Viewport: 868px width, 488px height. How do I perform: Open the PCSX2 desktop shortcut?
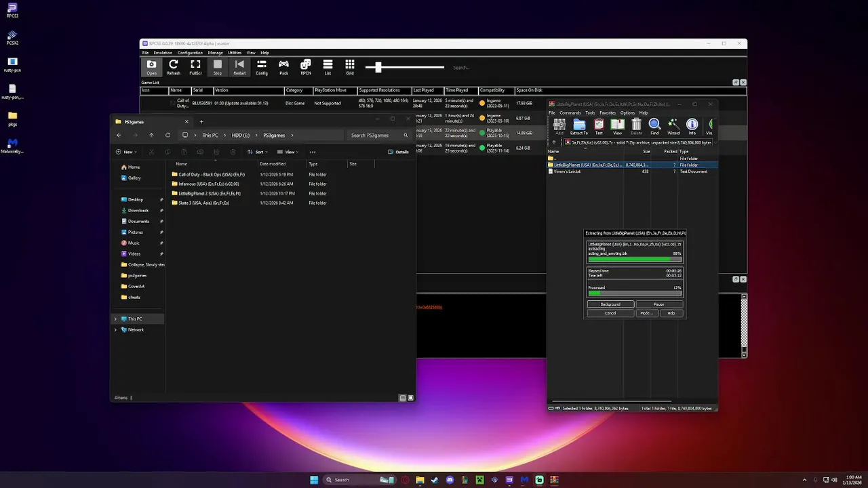(12, 38)
